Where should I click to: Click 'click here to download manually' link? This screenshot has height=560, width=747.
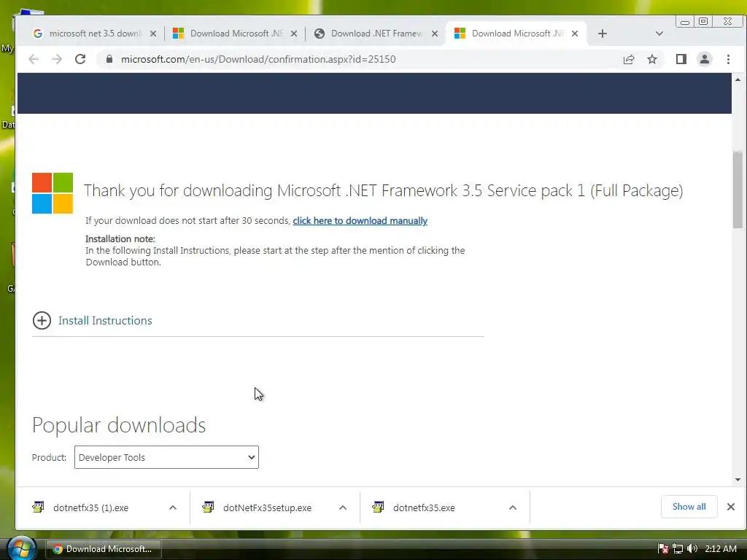pyautogui.click(x=360, y=220)
